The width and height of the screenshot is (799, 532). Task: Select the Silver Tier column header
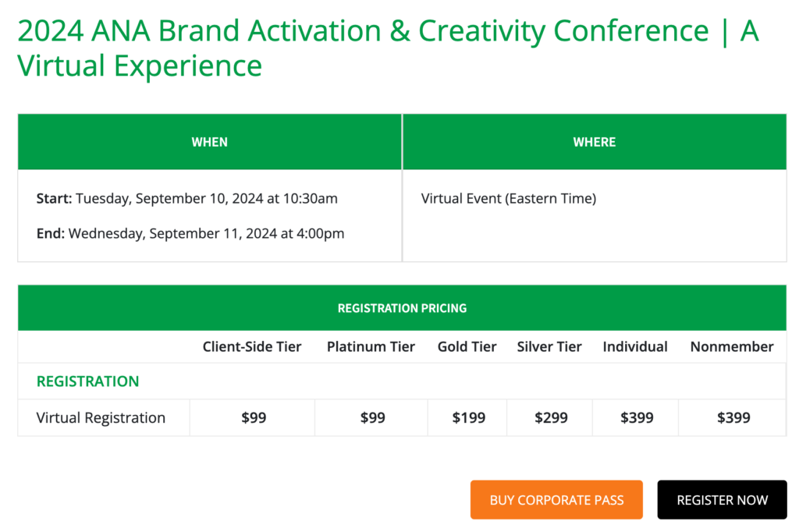tap(549, 347)
